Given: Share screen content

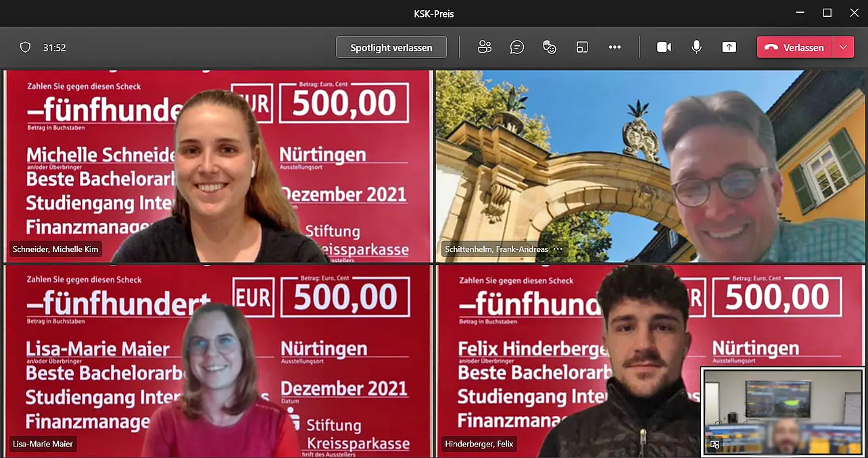Looking at the screenshot, I should click(x=729, y=47).
